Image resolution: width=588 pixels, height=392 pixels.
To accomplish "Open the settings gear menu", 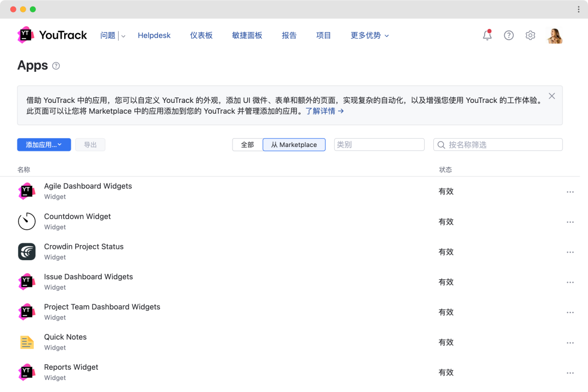I will [530, 35].
